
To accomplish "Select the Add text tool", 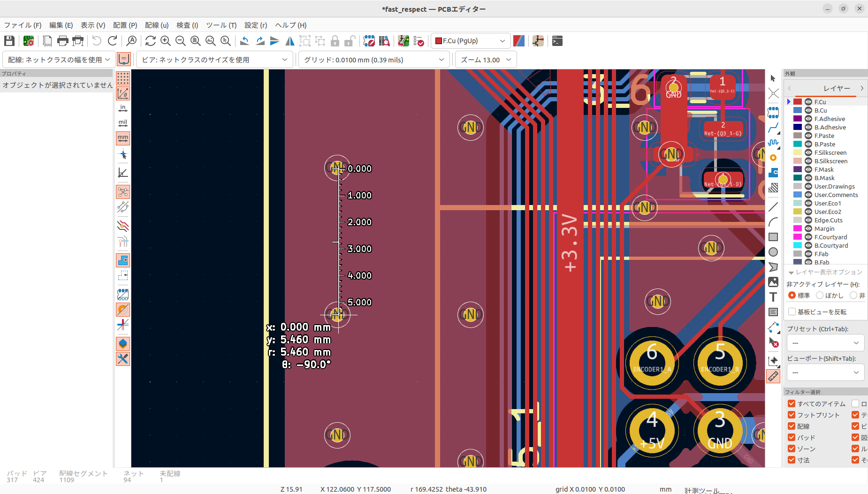I will pos(773,297).
